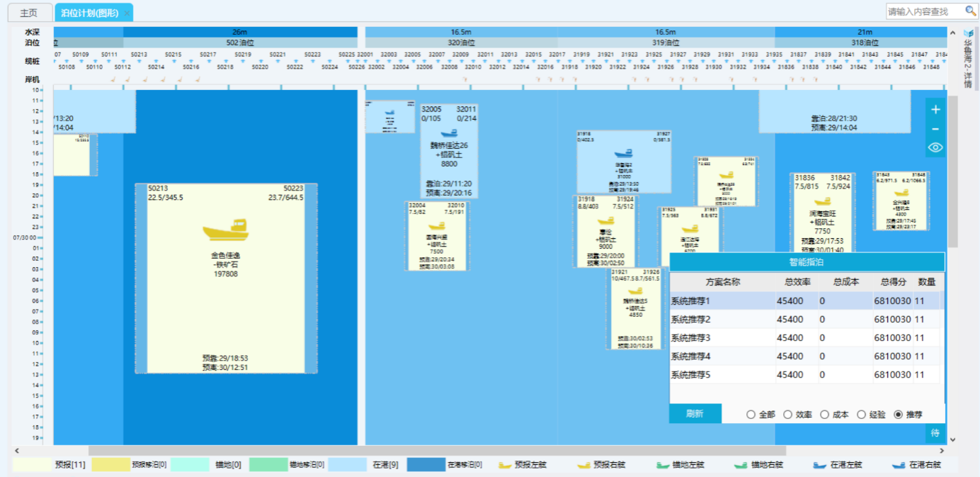Click the zoom in plus icon
Screen dimensions: 980x477
[935, 110]
